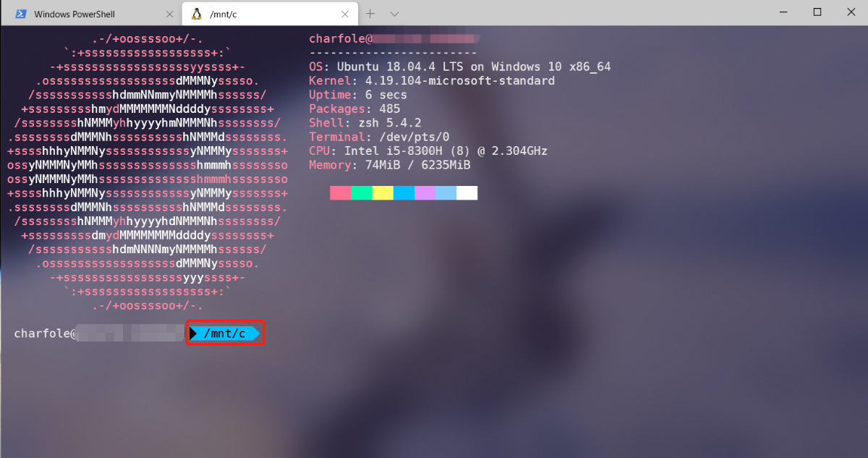Close the terminal window
The width and height of the screenshot is (868, 458).
point(851,12)
